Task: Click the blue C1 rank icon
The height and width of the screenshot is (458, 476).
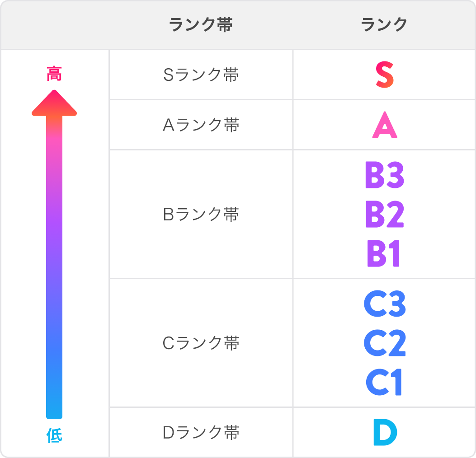Action: point(384,382)
